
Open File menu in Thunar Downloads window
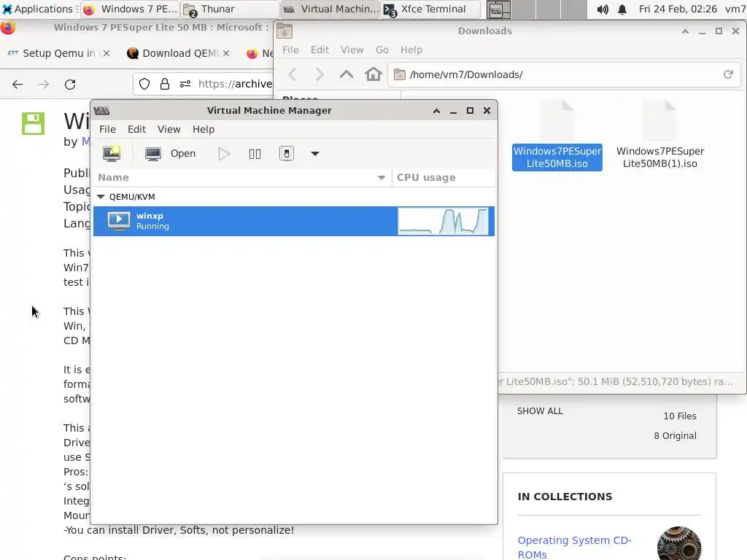290,50
